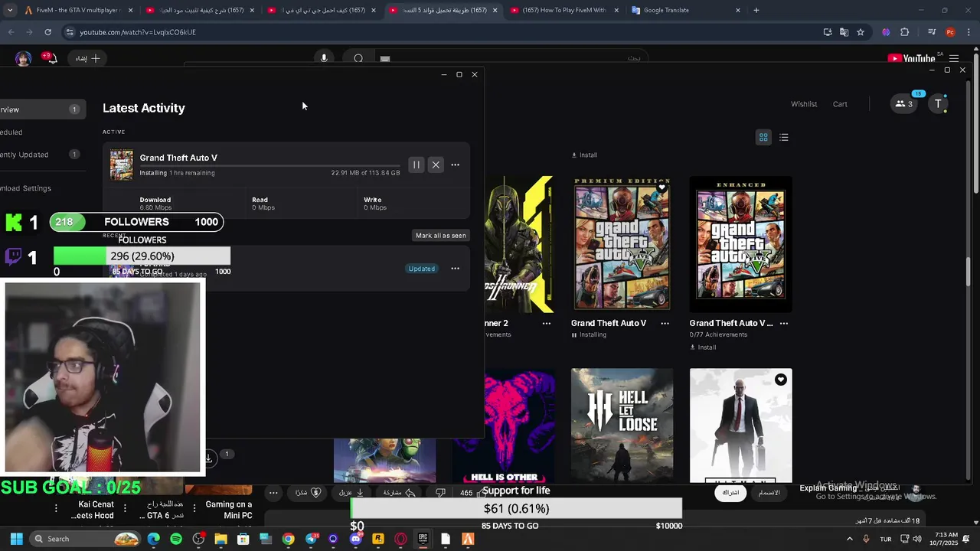Open File Explorer from the taskbar
The image size is (980, 551).
click(x=220, y=539)
